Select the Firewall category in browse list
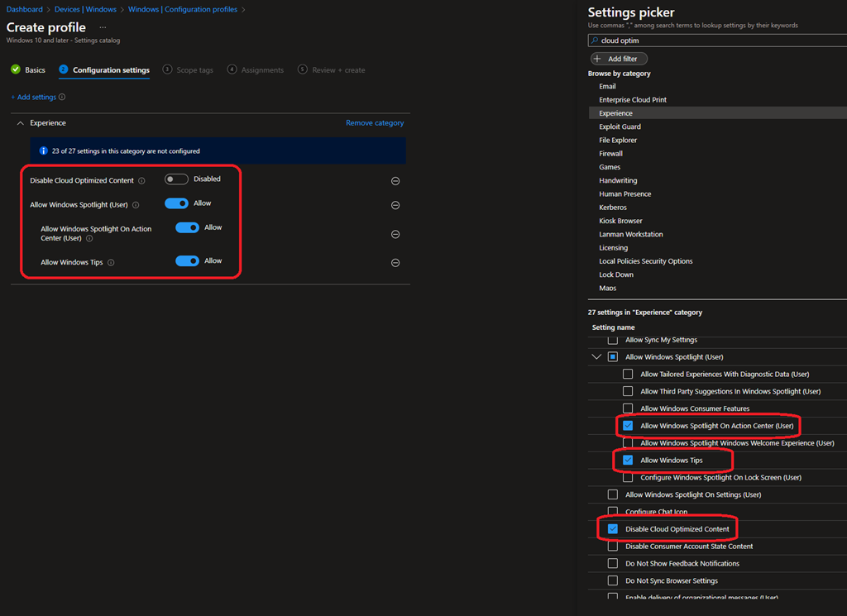The image size is (847, 616). tap(610, 154)
